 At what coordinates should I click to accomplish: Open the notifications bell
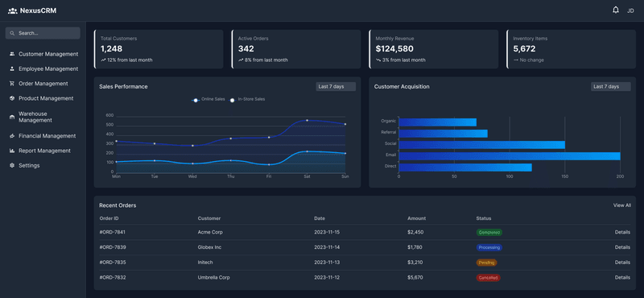click(615, 10)
